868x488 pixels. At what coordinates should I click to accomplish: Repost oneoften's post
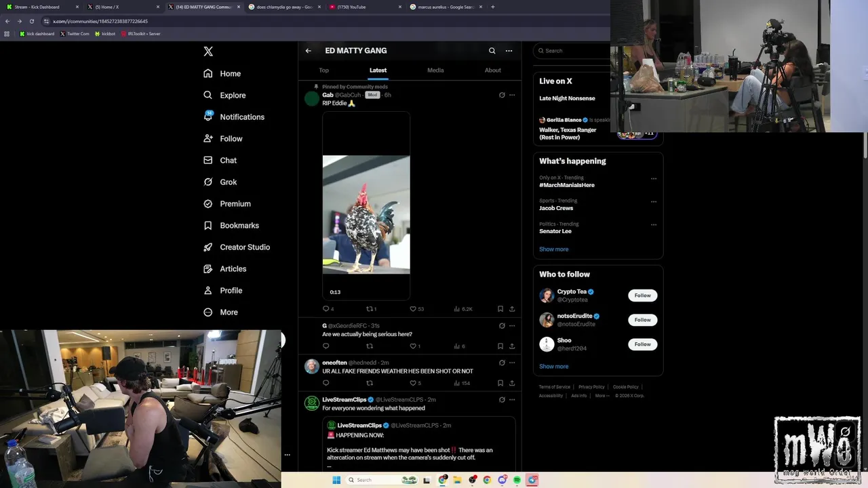coord(370,383)
